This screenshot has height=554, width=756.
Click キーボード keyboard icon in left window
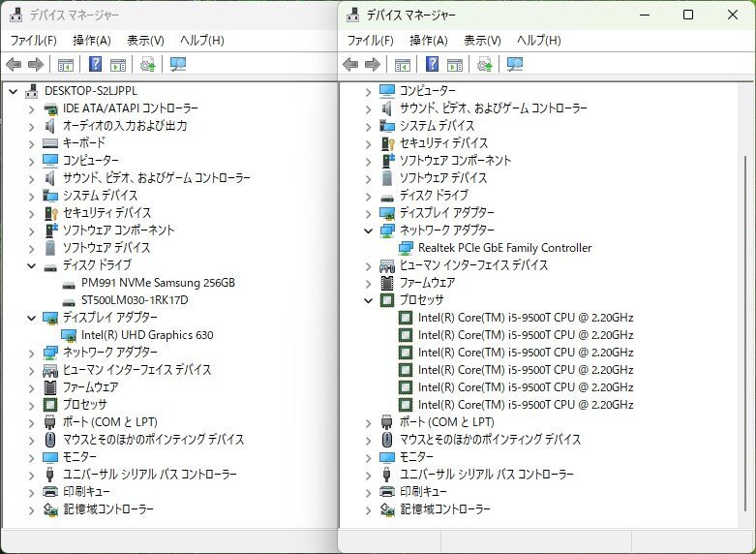point(50,143)
